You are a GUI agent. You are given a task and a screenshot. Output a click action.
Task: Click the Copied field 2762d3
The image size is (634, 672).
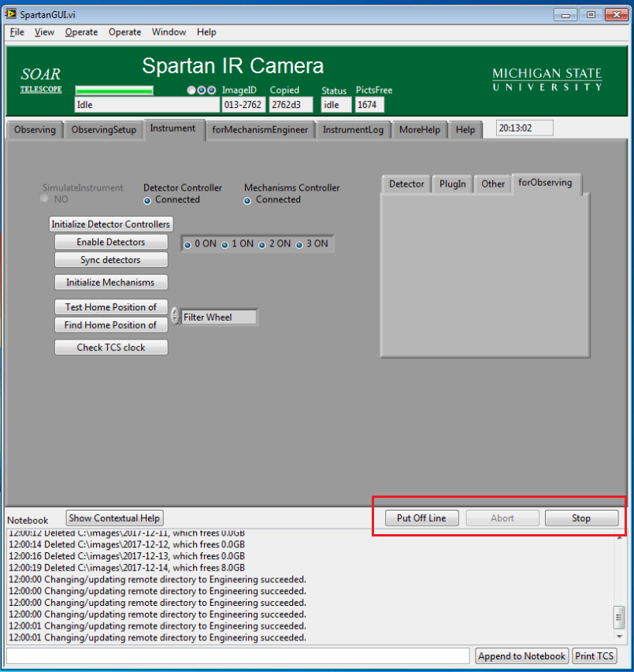pyautogui.click(x=291, y=105)
